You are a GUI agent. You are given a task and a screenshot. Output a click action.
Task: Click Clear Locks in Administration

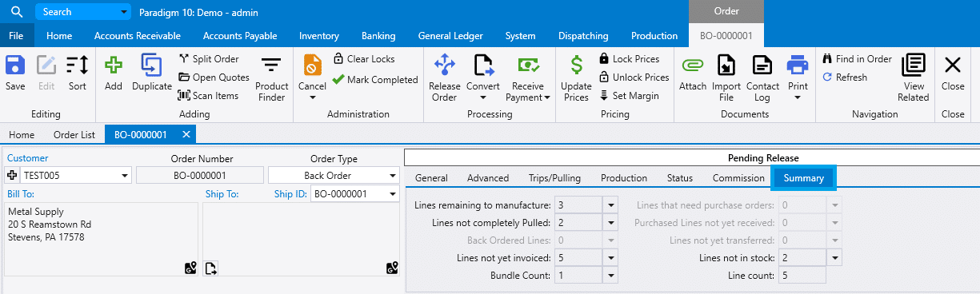coord(364,59)
